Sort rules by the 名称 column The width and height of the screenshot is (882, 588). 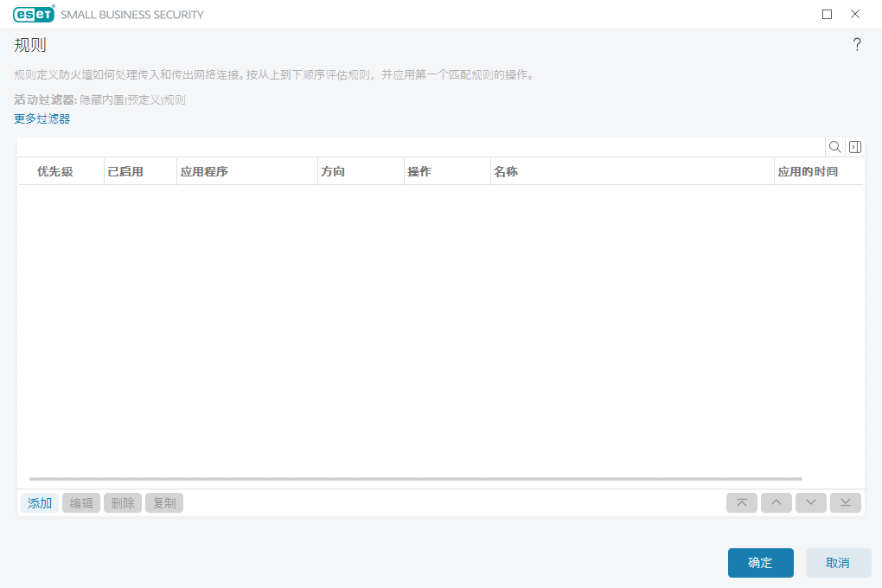(506, 171)
